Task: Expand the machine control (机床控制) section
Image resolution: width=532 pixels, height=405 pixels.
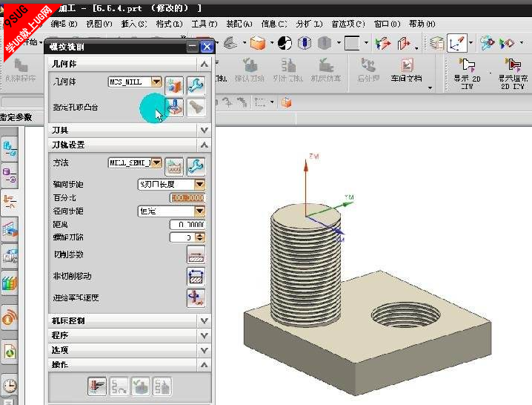Action: pyautogui.click(x=204, y=320)
